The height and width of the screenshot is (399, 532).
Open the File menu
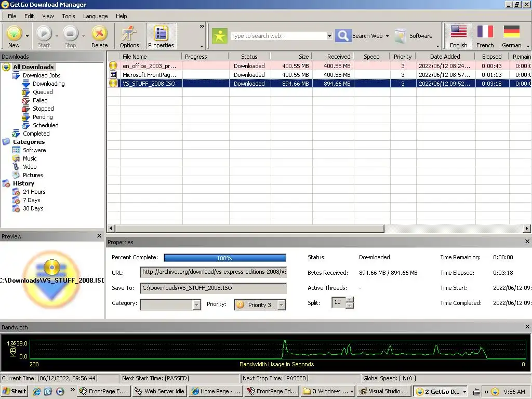[12, 16]
